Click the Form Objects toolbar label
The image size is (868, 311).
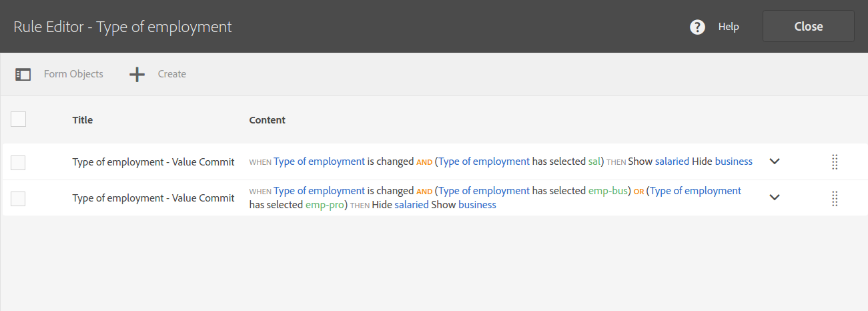tap(73, 74)
